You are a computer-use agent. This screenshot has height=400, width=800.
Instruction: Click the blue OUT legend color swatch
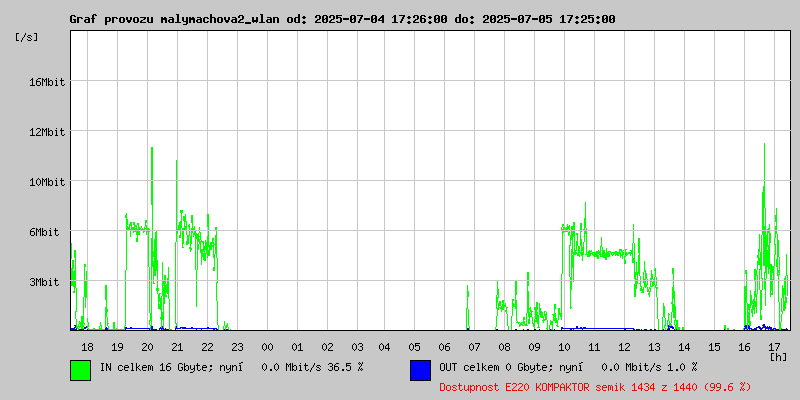coord(420,370)
